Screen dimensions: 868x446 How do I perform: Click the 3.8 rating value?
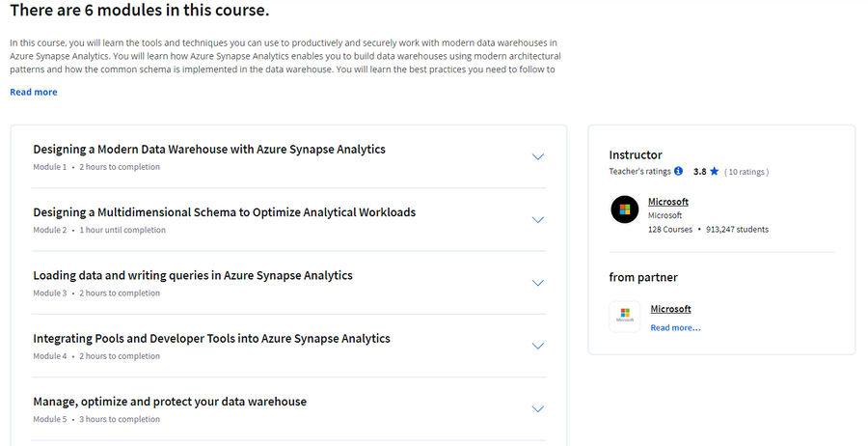[x=700, y=172]
